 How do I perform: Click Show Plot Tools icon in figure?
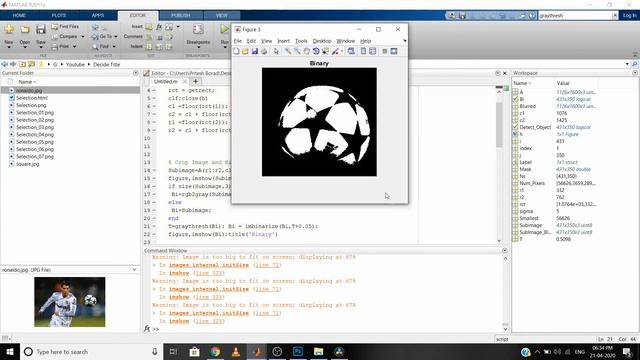[x=394, y=51]
